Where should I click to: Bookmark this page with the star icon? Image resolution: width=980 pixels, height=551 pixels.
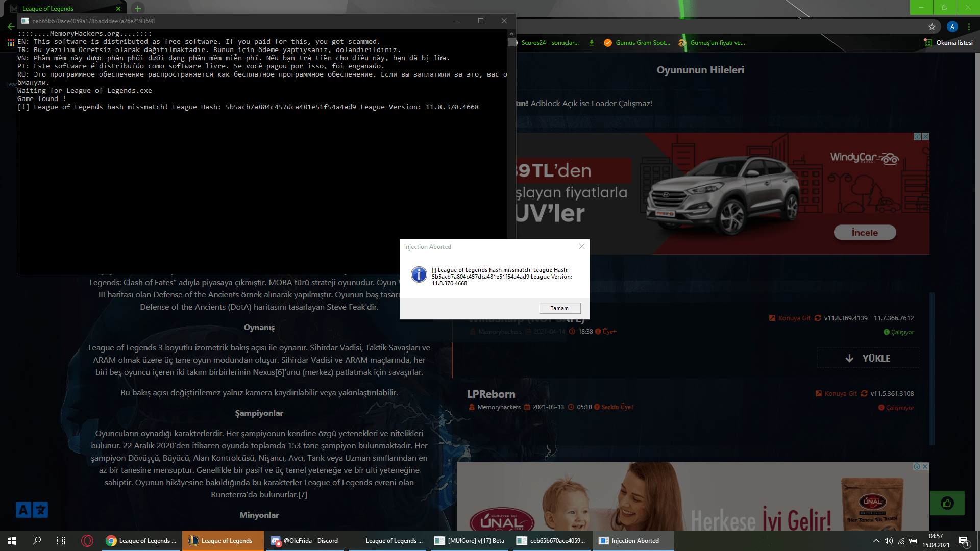932,27
